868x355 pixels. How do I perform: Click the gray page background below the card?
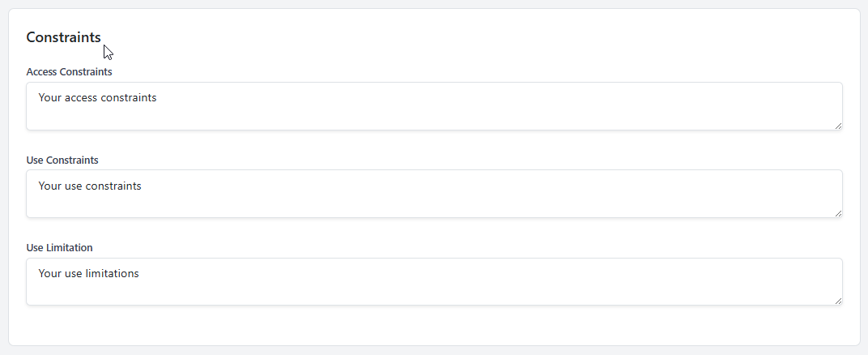(x=434, y=351)
